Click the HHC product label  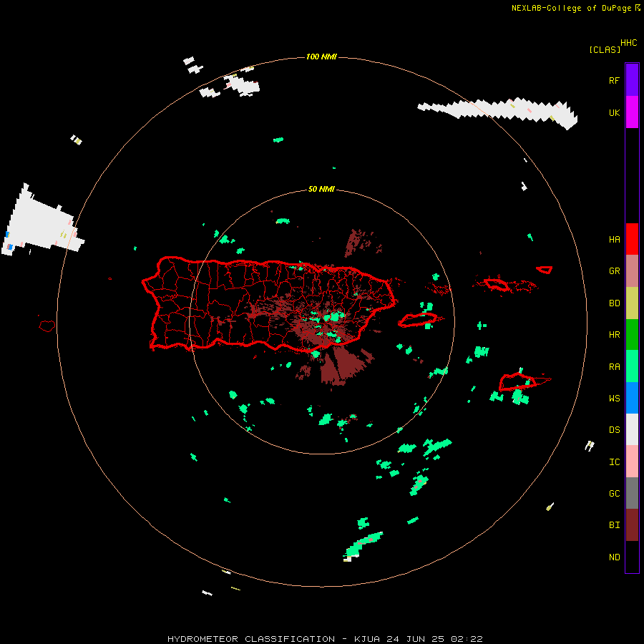click(628, 43)
